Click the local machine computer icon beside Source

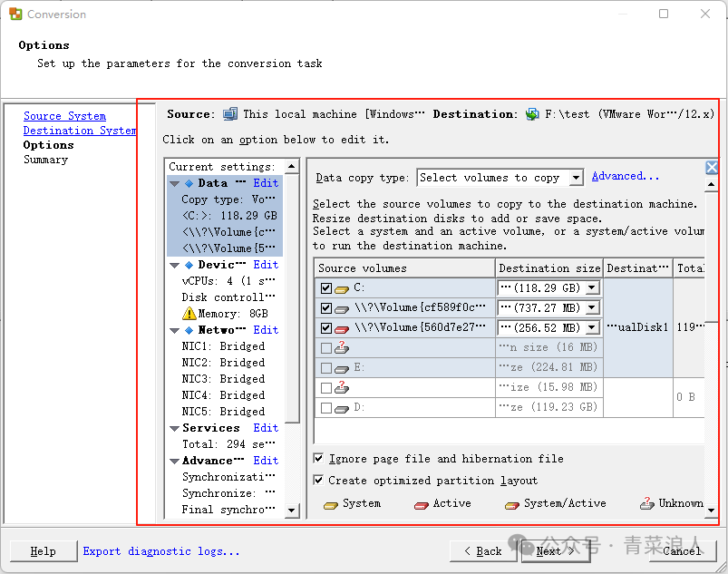coord(229,113)
